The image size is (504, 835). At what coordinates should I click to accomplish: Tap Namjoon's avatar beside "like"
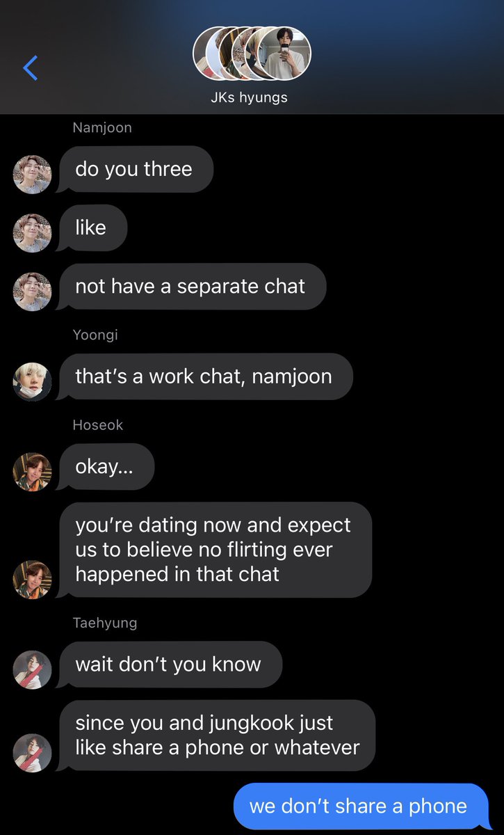pos(32,232)
